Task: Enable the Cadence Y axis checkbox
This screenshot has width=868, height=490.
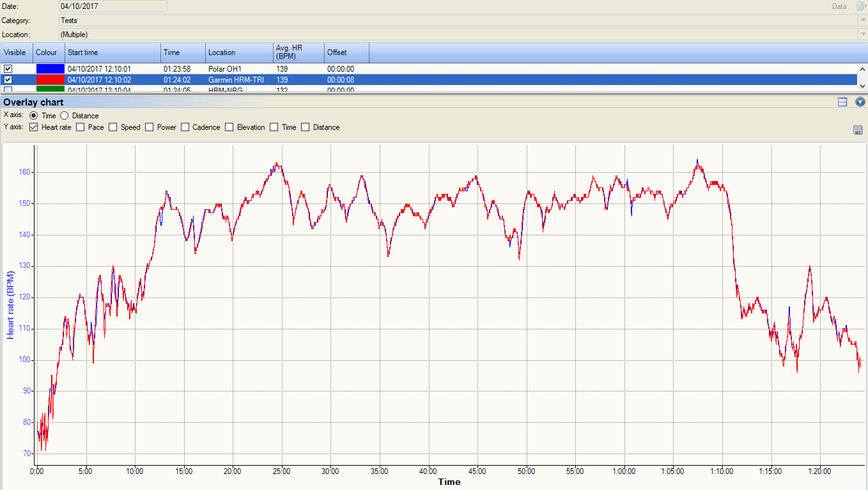Action: click(185, 127)
